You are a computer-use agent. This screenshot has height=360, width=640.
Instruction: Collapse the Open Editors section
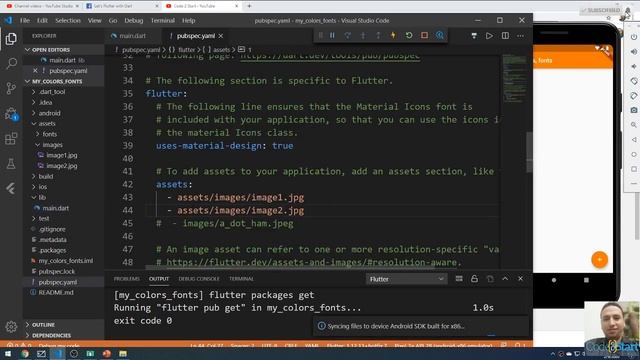tap(63, 50)
